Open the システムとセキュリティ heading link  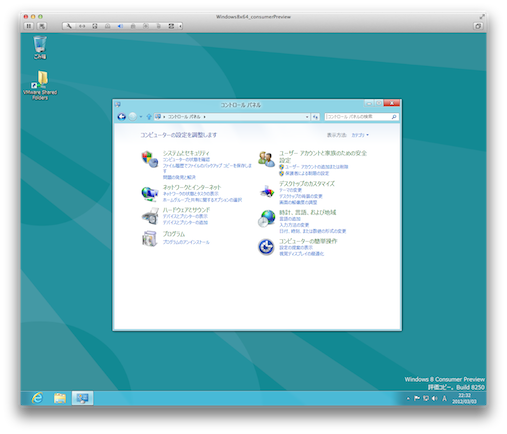(x=186, y=153)
